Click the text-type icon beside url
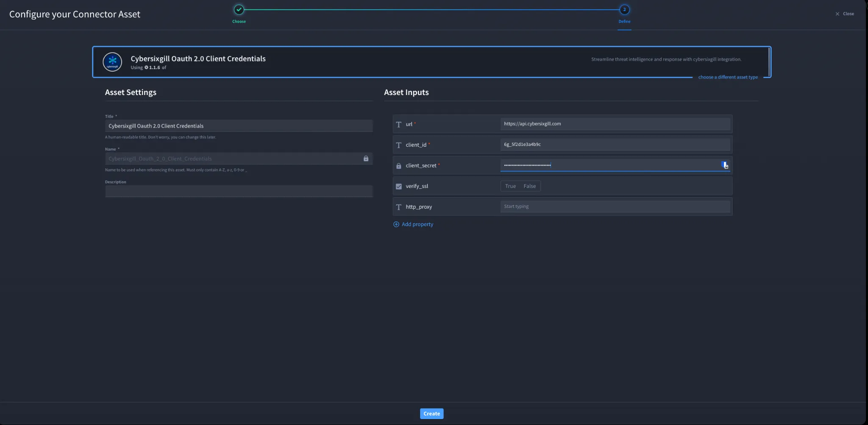 (x=398, y=124)
